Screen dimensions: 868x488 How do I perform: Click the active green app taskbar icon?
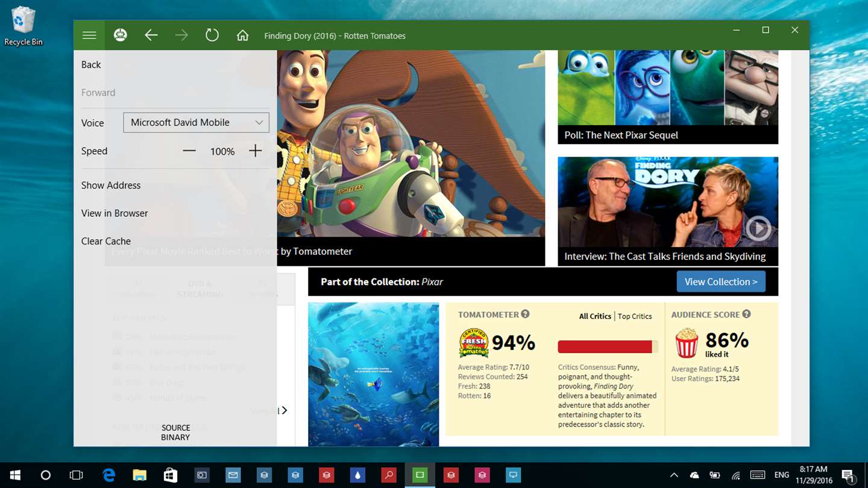(x=420, y=475)
